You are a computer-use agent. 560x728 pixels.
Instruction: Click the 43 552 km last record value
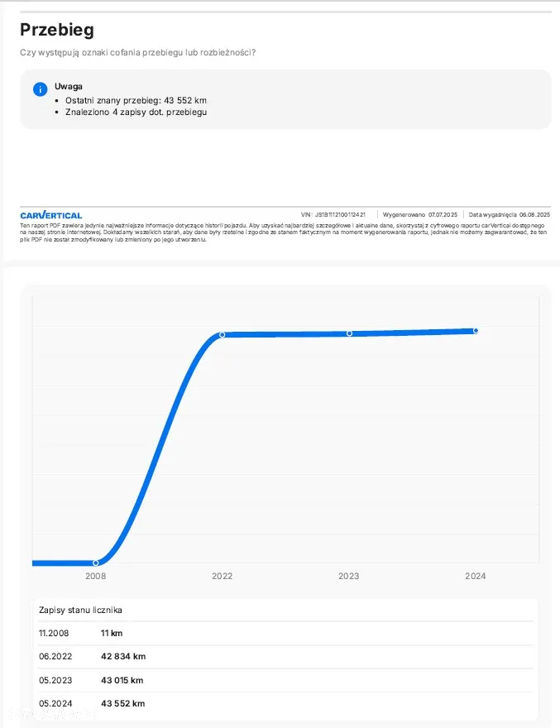point(123,703)
